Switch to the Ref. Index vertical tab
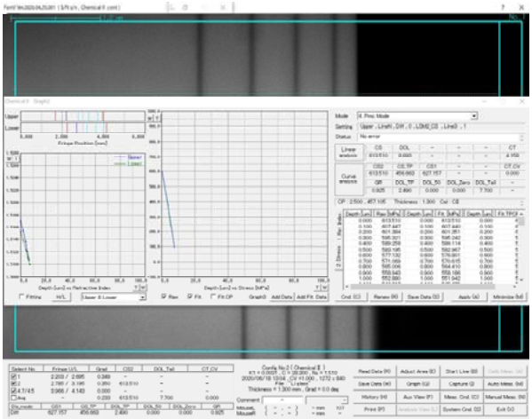532x419 pixels. pyautogui.click(x=338, y=226)
